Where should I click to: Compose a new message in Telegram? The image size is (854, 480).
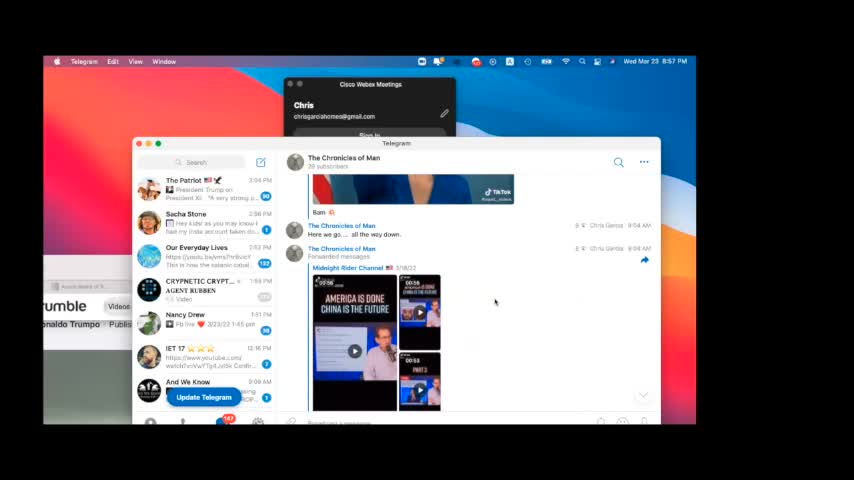[261, 162]
